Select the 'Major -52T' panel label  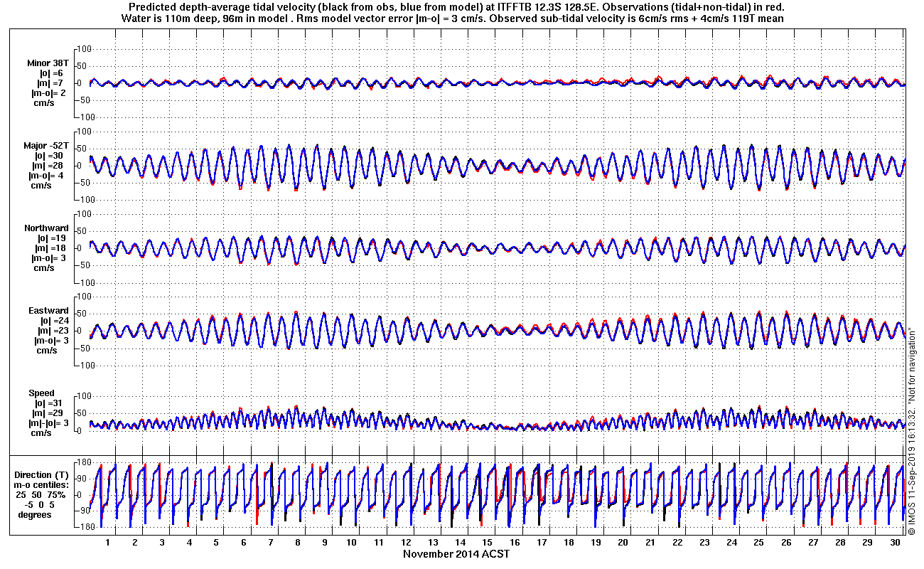coord(46,146)
